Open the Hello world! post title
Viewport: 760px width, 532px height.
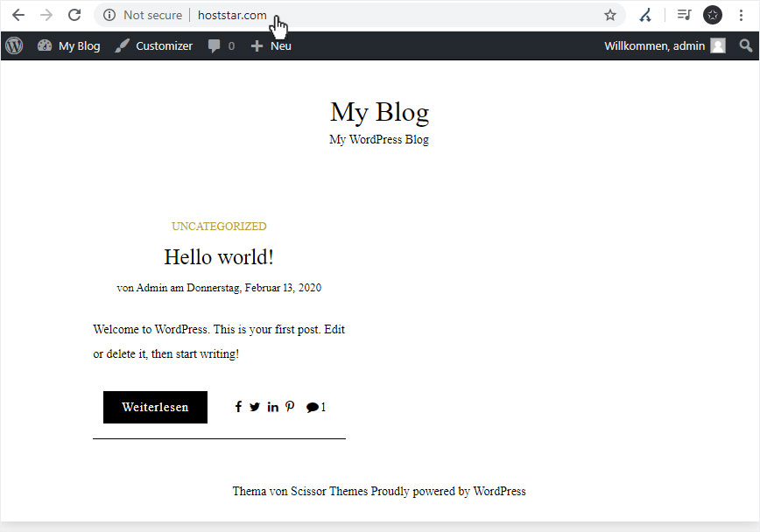pos(219,256)
